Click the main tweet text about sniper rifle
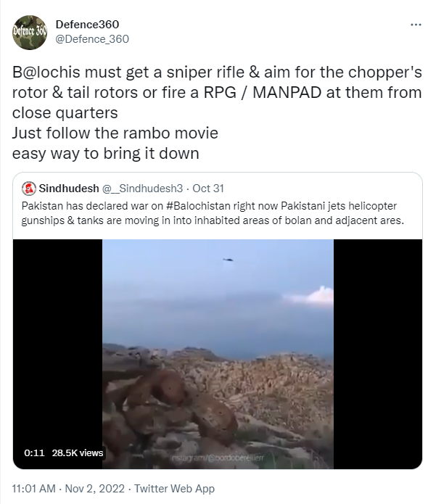Viewport: 428px width, 504px height. click(217, 112)
